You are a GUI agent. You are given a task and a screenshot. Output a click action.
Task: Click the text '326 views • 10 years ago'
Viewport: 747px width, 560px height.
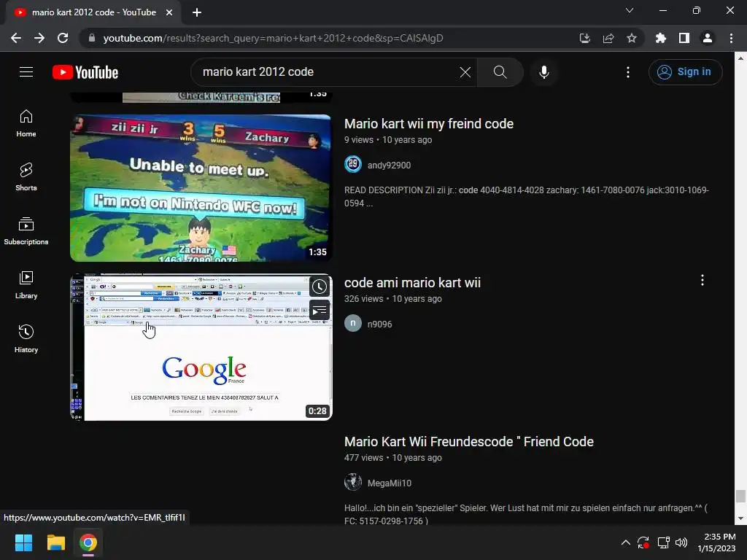393,299
